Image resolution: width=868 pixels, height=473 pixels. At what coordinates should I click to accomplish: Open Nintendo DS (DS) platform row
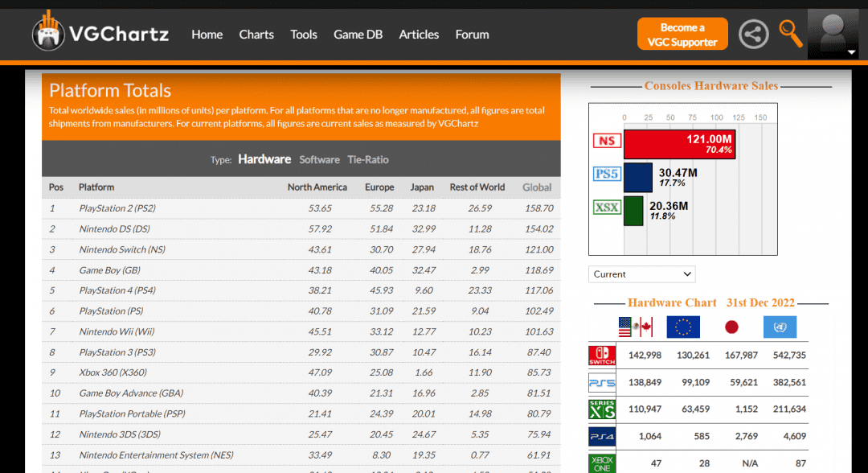tap(301, 228)
